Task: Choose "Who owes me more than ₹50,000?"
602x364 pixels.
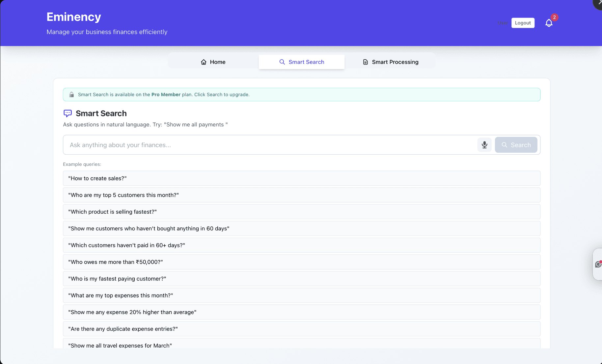Action: point(302,262)
